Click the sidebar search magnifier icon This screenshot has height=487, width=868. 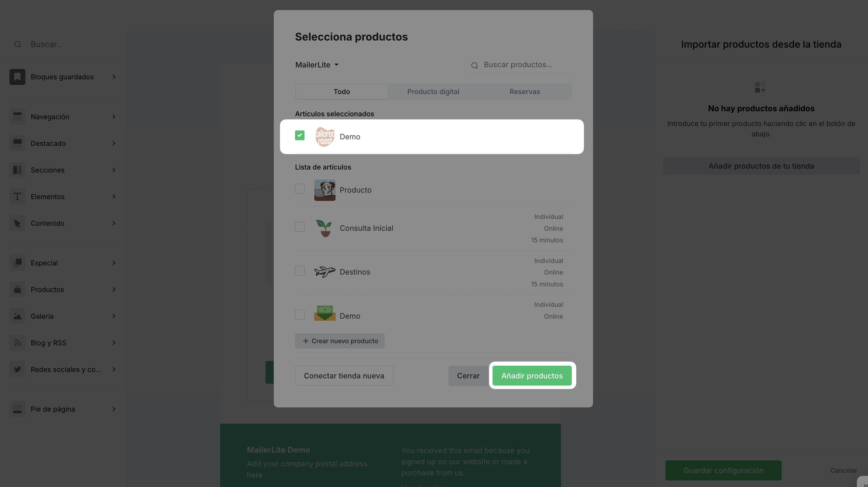17,44
